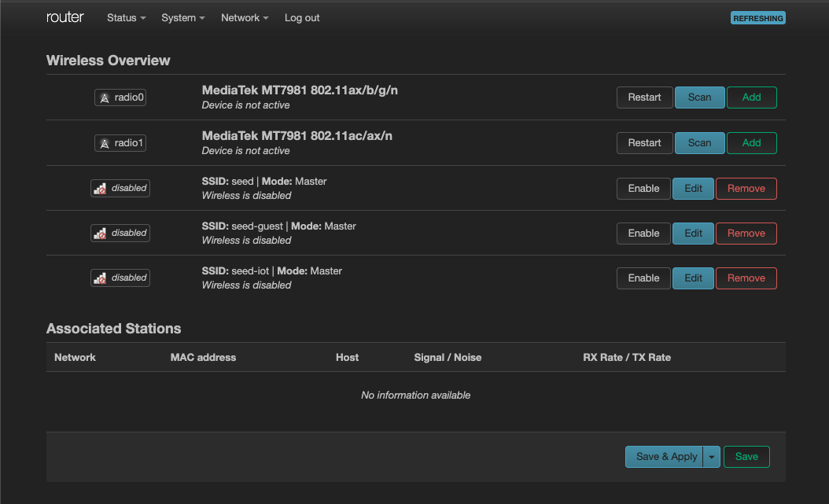Restart radio0 MT7981 ax/b/g/n
The height and width of the screenshot is (504, 829).
(644, 97)
